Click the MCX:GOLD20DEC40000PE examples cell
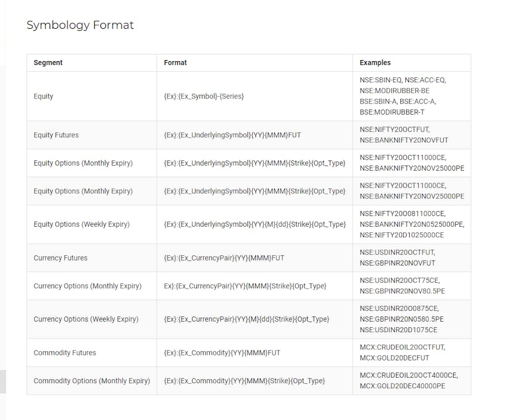 tap(402, 381)
